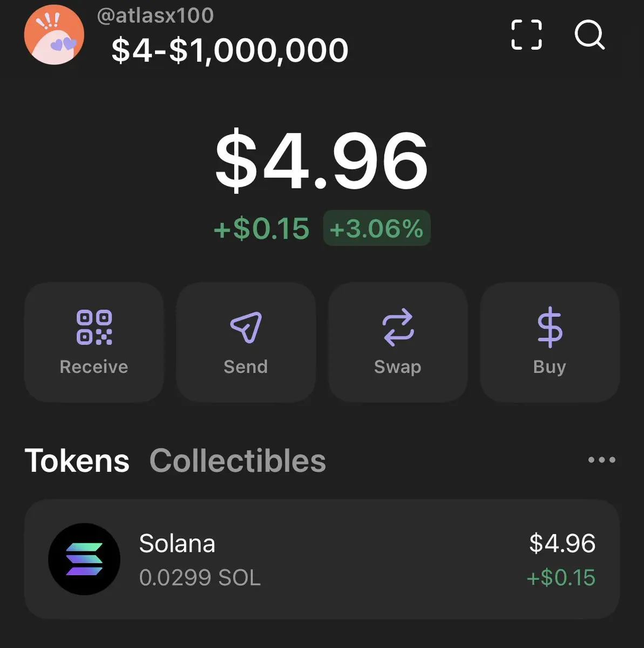Open the $4-$1,000,000 account name

tap(230, 50)
